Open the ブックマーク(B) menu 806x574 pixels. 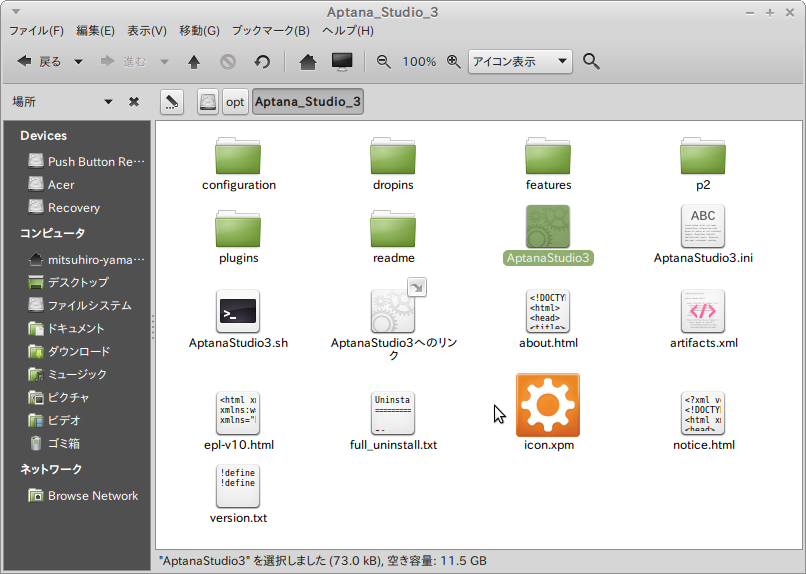pyautogui.click(x=271, y=31)
